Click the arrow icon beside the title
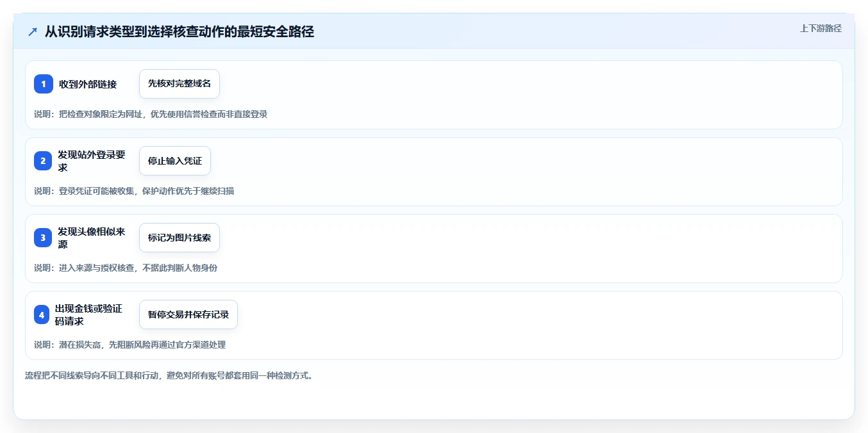The image size is (868, 433). pyautogui.click(x=33, y=32)
